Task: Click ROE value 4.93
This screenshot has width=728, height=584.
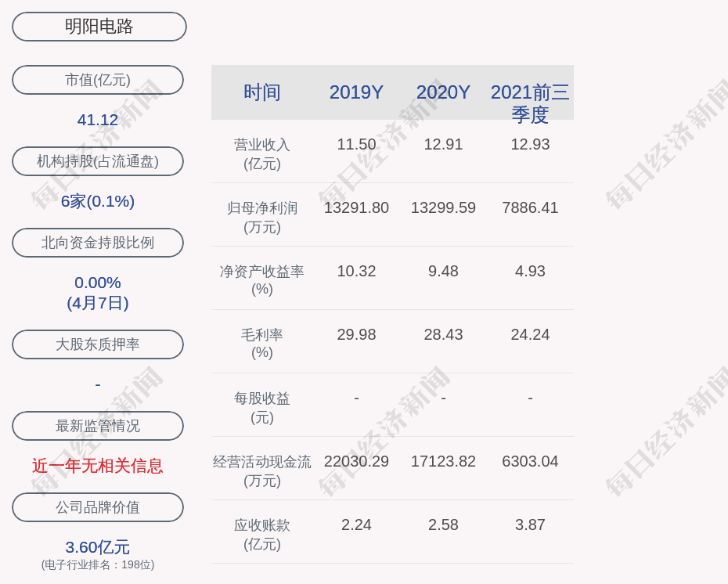Action: tap(530, 271)
